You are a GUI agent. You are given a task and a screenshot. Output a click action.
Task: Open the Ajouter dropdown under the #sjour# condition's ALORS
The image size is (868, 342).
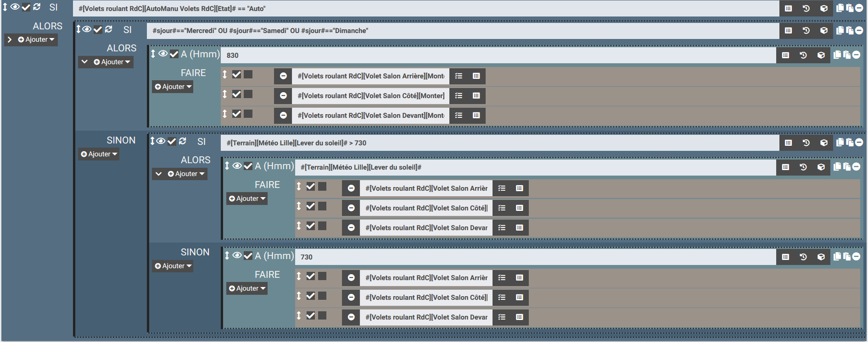pyautogui.click(x=112, y=62)
